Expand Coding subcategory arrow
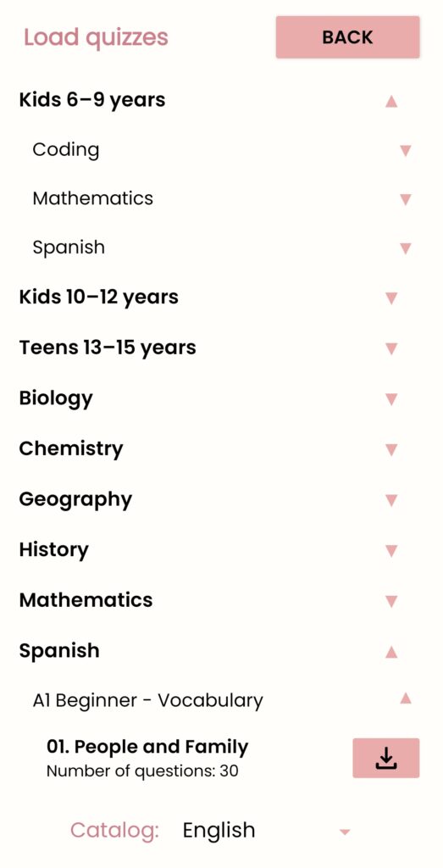Image resolution: width=443 pixels, height=868 pixels. [406, 151]
